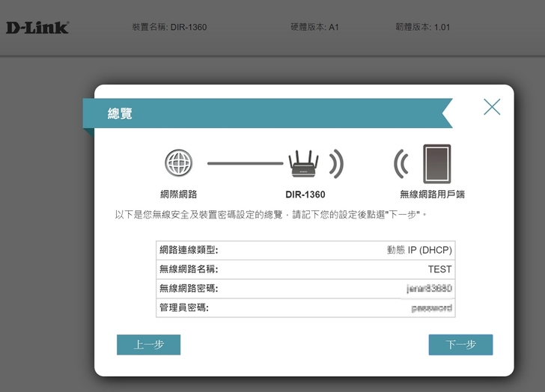
Task: Click the 管理員密碼 row label
Action: click(x=184, y=307)
